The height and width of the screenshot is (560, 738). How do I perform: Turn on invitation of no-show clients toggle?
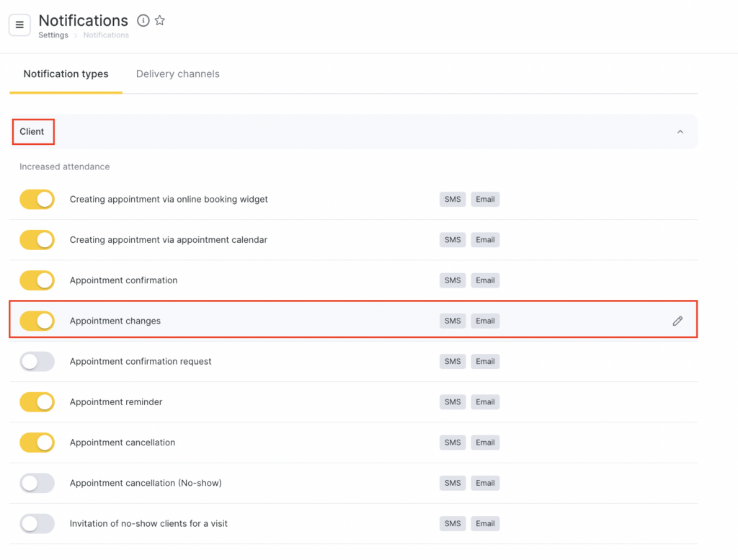(37, 523)
